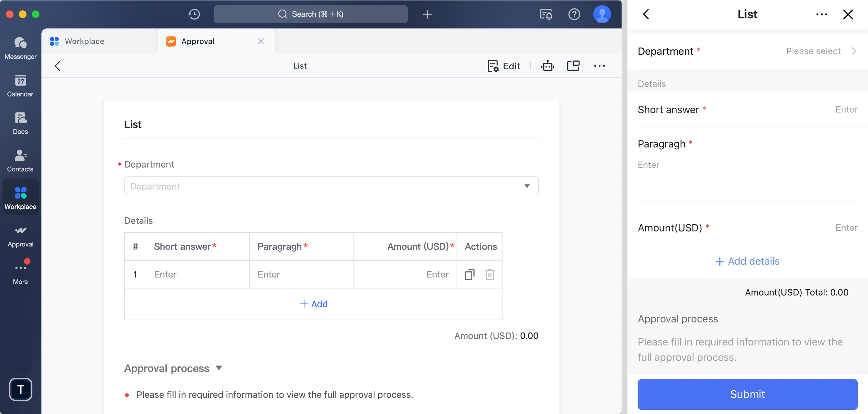Click Add to insert a new detail row
This screenshot has height=414, width=868.
[314, 304]
